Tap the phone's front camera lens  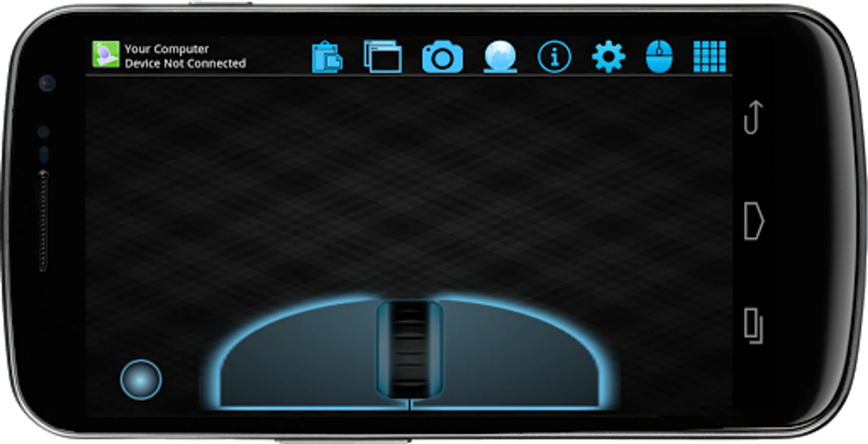coord(47,83)
